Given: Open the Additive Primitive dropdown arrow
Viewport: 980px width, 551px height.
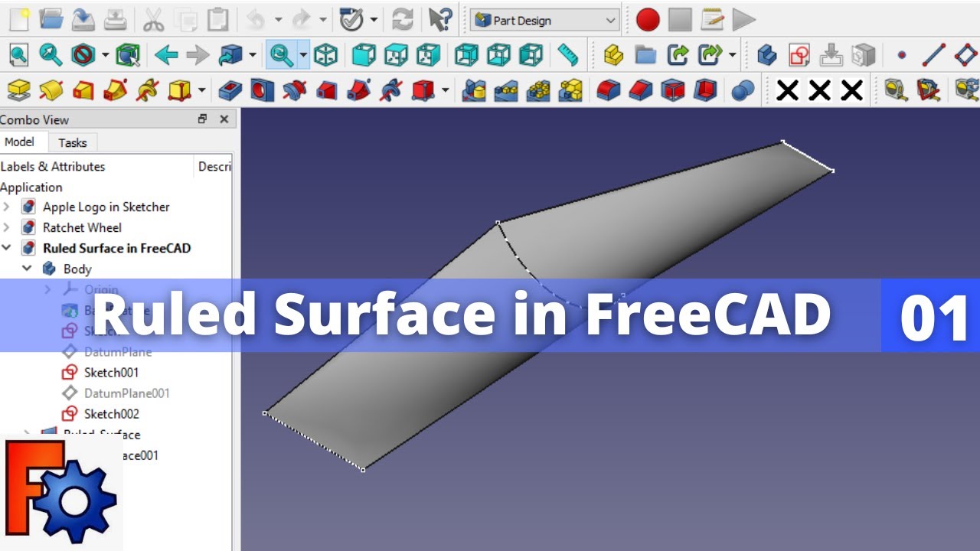Looking at the screenshot, I should click(x=201, y=90).
